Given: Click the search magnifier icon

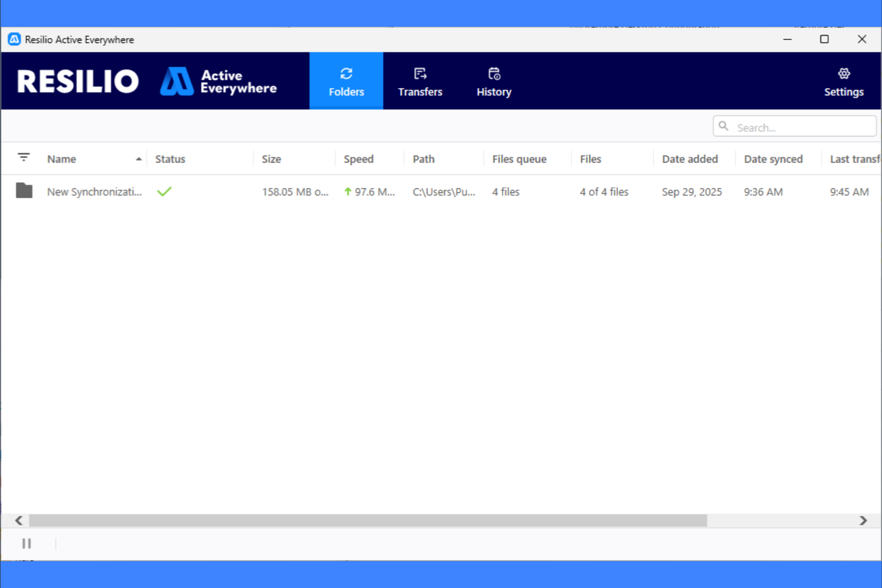Looking at the screenshot, I should 723,126.
